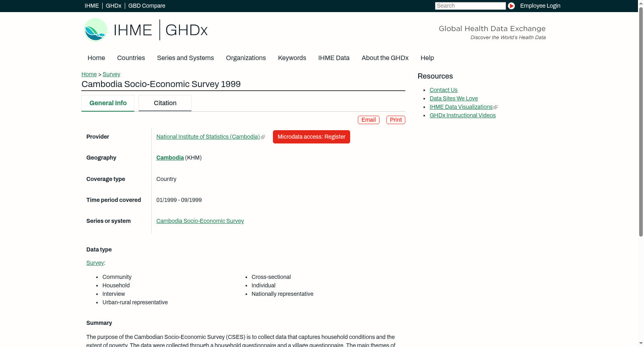Open the IHME Data menu
Screen dimensions: 644x347
coord(334,58)
